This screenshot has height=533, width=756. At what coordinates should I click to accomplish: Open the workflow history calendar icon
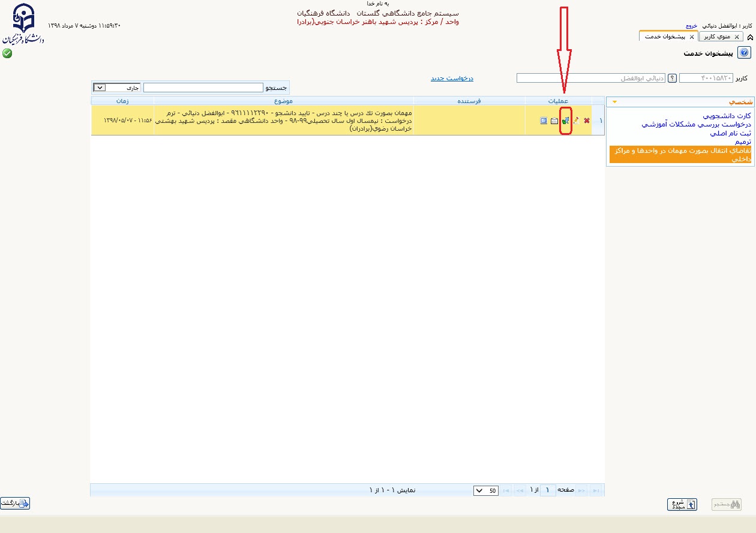pyautogui.click(x=554, y=121)
